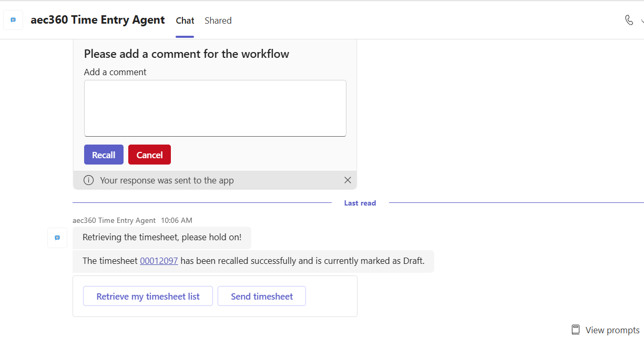Click the agent avatar in the header

(13, 20)
